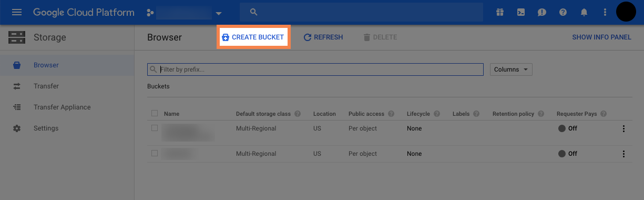644x200 pixels.
Task: Check the first bucket row checkbox
Action: tap(155, 128)
